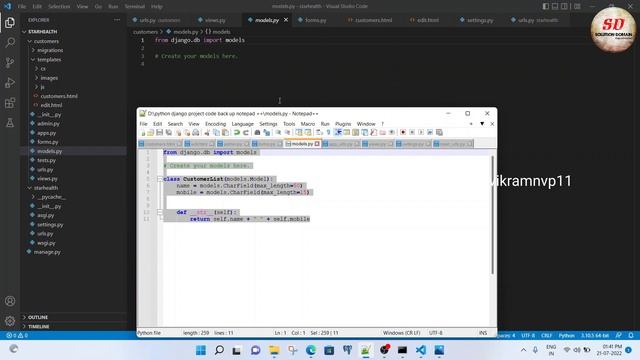Click the Save icon in Notepad++ toolbar

pyautogui.click(x=160, y=132)
